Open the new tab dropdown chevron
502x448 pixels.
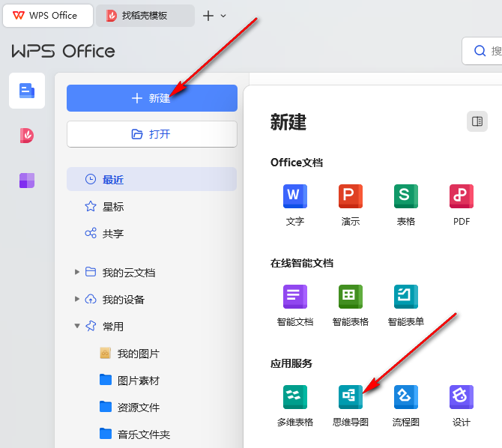pos(223,16)
